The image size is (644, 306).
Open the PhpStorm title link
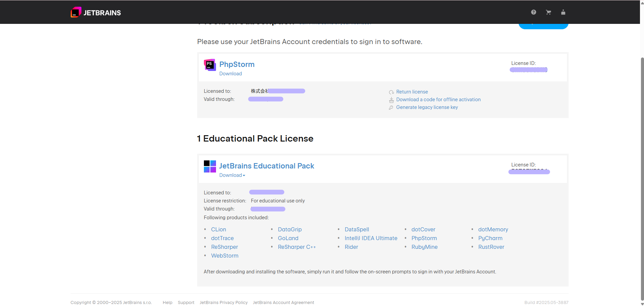237,64
